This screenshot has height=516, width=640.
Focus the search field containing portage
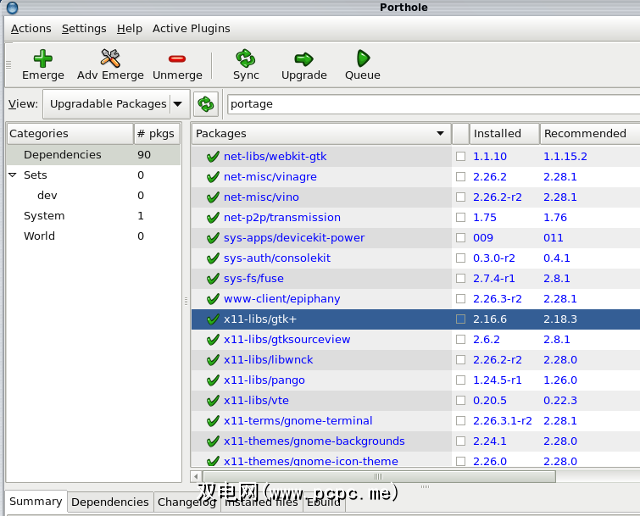tap(430, 104)
